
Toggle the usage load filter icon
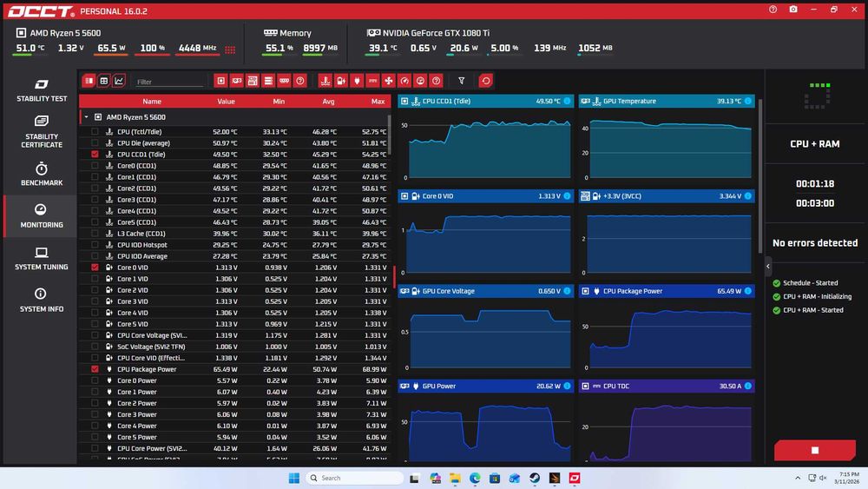(420, 81)
